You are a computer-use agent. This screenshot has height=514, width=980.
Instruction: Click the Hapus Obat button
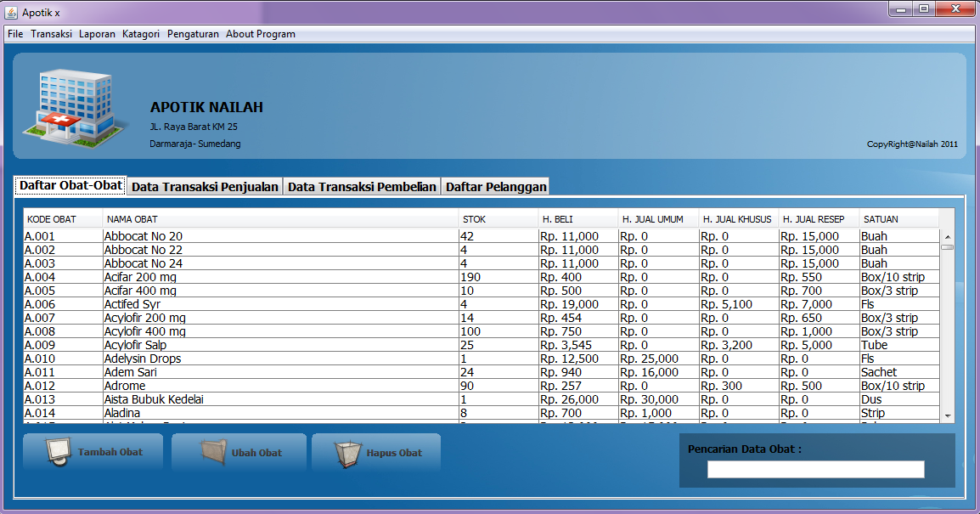(x=376, y=453)
